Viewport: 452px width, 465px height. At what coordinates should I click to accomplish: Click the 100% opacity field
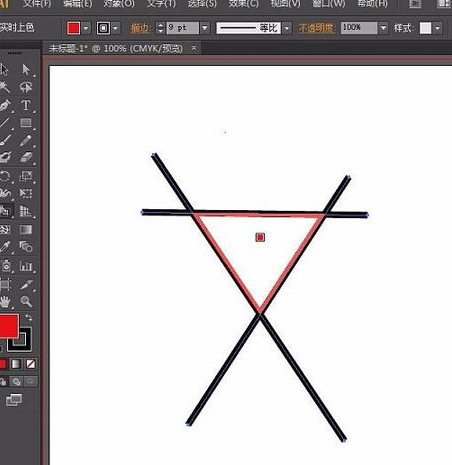[359, 28]
